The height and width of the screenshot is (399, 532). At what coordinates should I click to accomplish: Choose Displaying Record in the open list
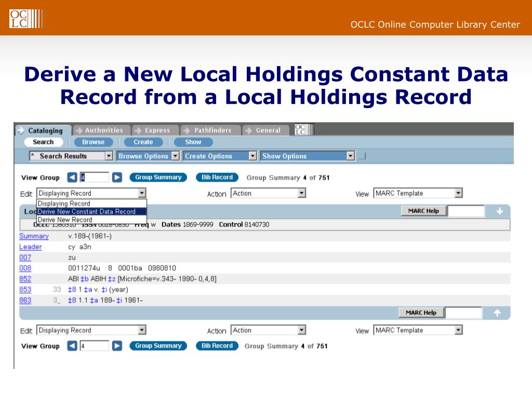click(91, 204)
